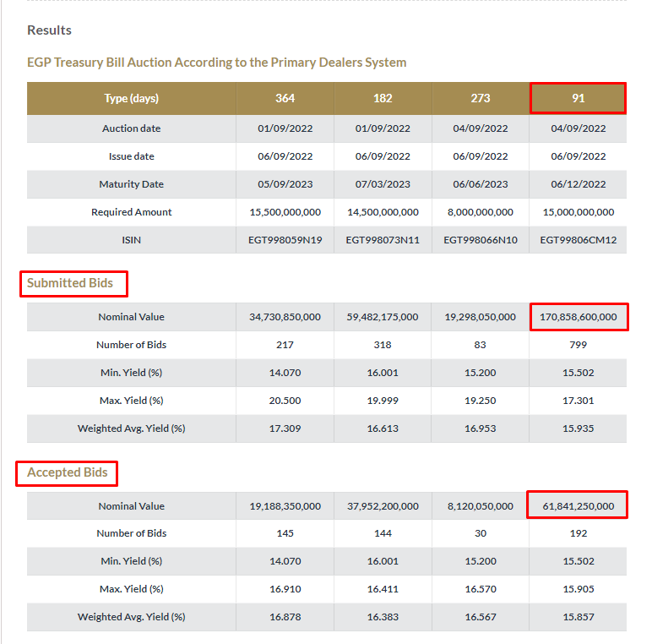Image resolution: width=652 pixels, height=644 pixels.
Task: Click ISIN code EGT998059N19
Action: click(285, 240)
